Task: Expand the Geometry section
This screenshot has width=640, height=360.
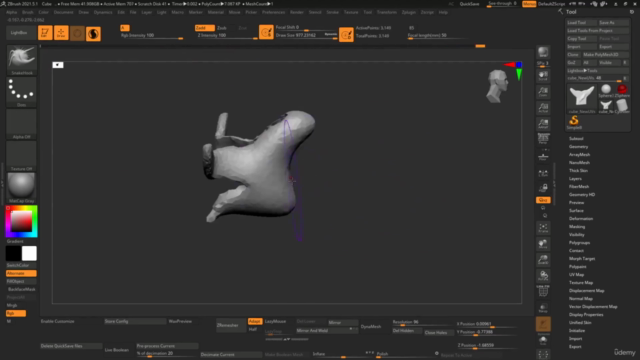Action: coord(578,147)
